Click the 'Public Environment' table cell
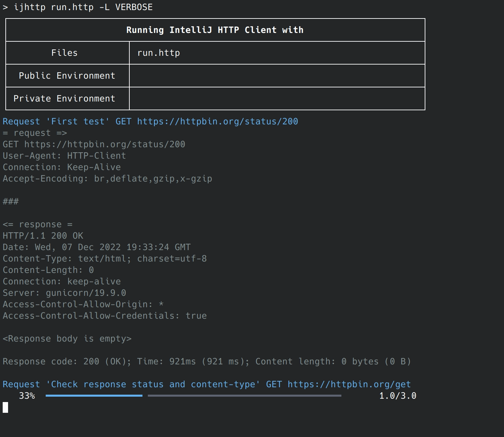 click(x=67, y=76)
